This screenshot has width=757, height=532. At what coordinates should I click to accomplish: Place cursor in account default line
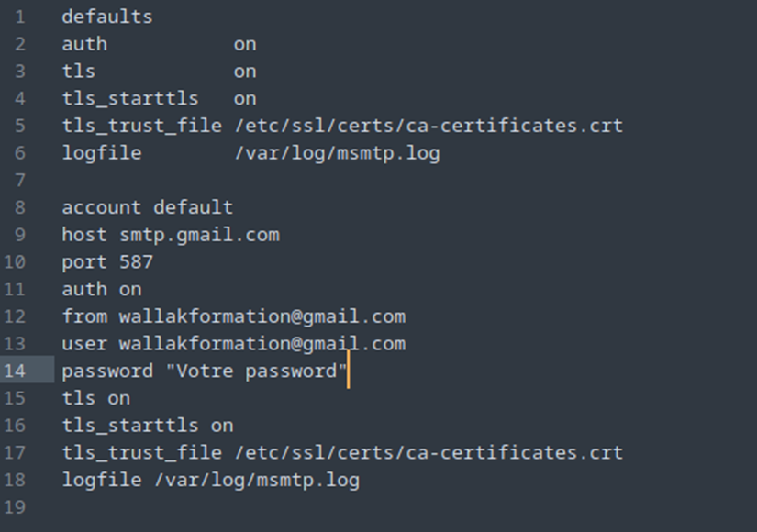pos(148,207)
